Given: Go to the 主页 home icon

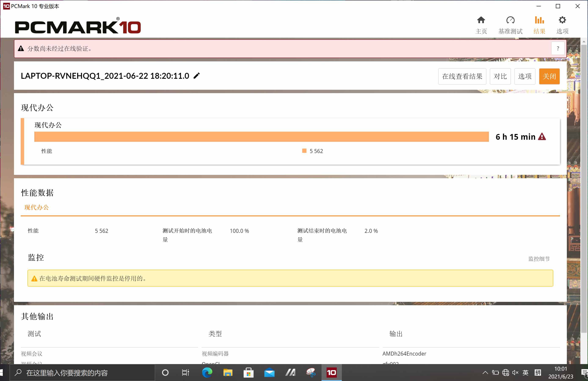Looking at the screenshot, I should [x=481, y=20].
